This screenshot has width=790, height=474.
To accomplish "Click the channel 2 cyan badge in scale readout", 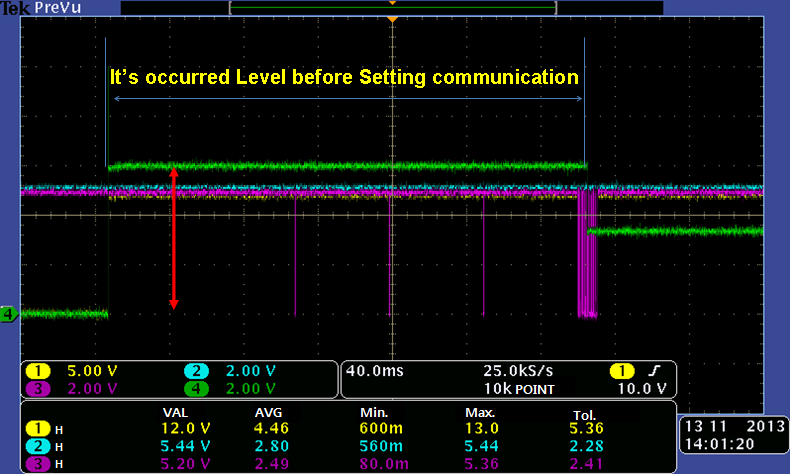I will [196, 371].
